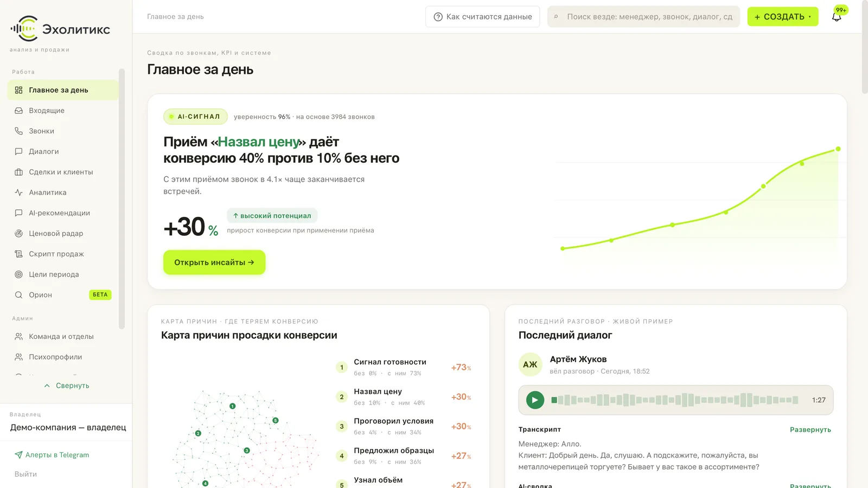Click the БЕТА badge next to Орион
Viewport: 868px width, 488px height.
tap(100, 295)
